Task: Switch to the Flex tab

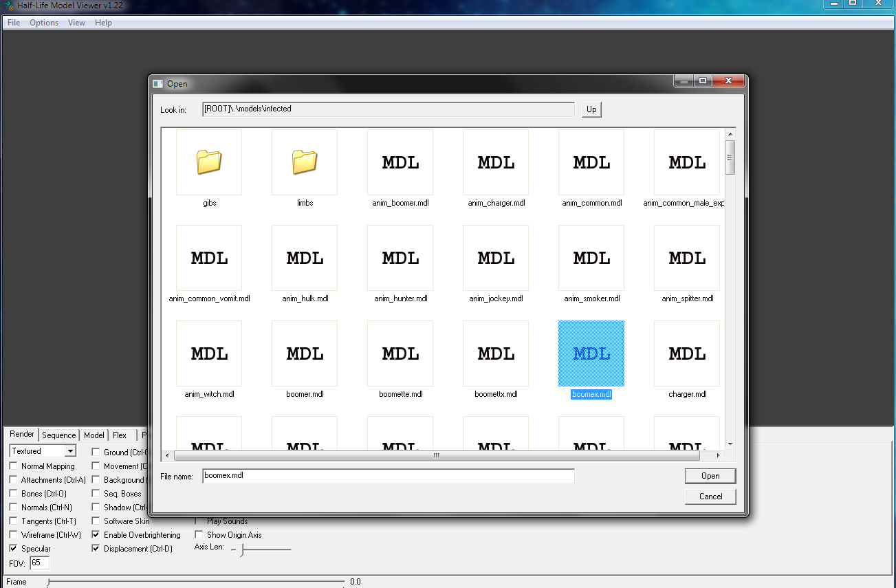Action: 120,435
